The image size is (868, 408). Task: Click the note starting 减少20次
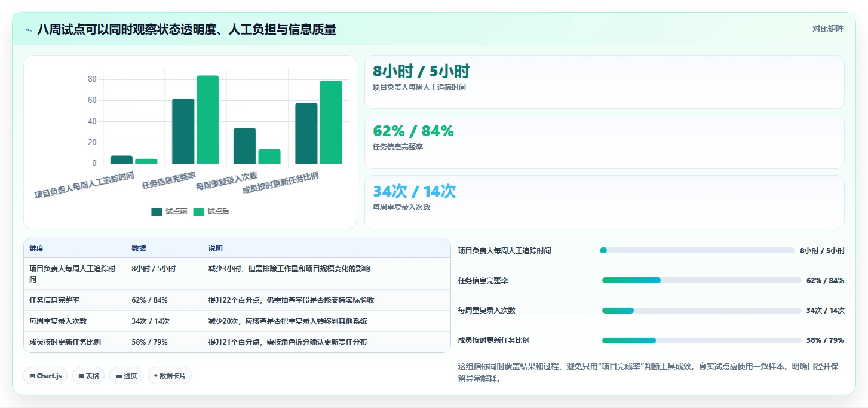coord(287,321)
